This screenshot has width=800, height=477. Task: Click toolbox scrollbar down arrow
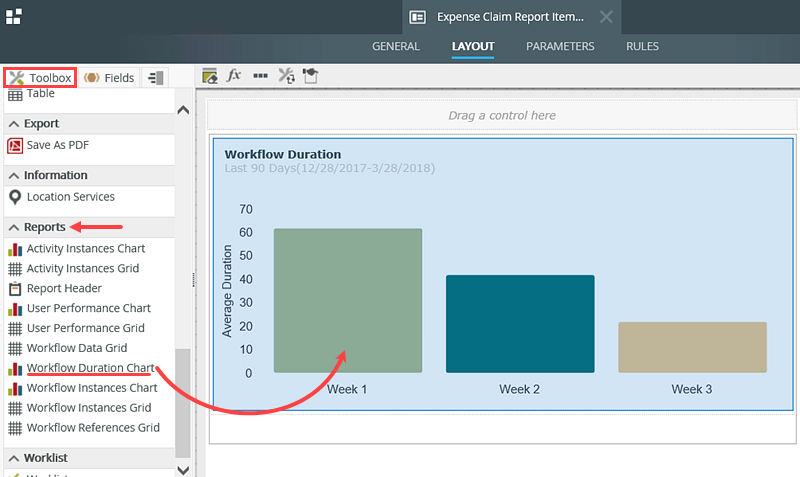click(182, 468)
